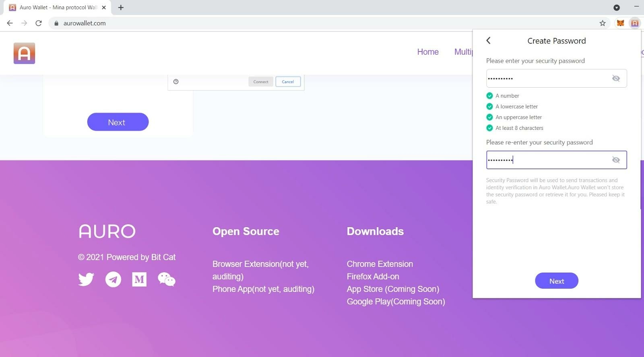Open the MetaMask fox extension icon
This screenshot has height=357, width=644.
point(620,23)
